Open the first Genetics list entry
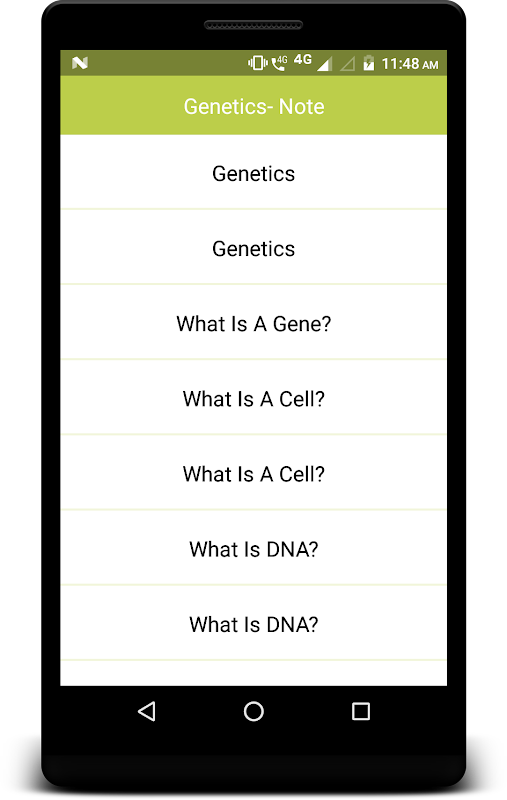 coord(254,172)
